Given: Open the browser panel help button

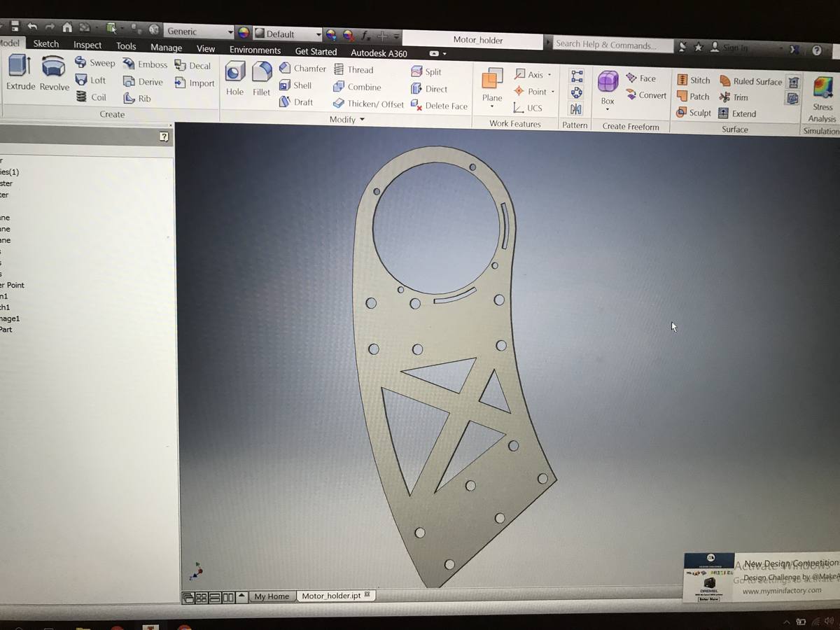Looking at the screenshot, I should [x=164, y=137].
